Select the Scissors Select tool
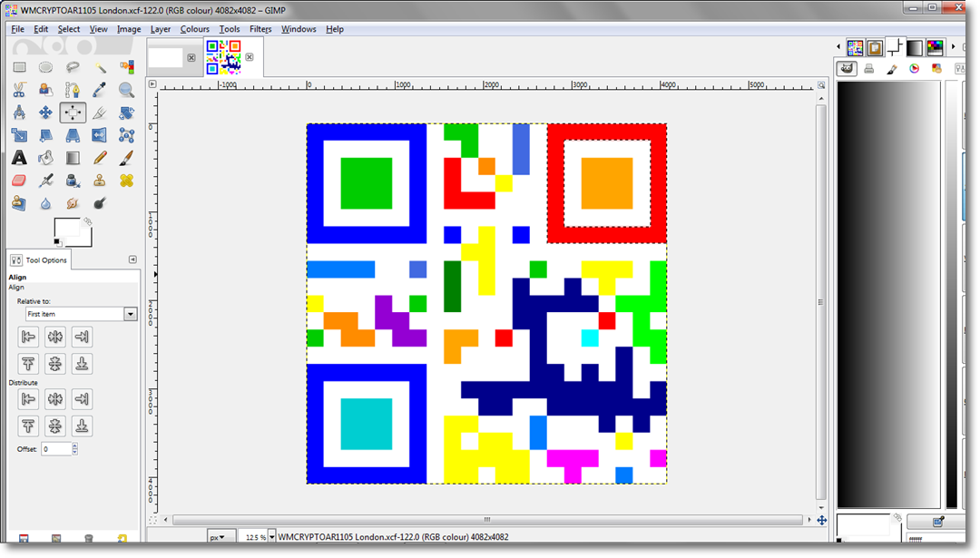 pyautogui.click(x=19, y=90)
